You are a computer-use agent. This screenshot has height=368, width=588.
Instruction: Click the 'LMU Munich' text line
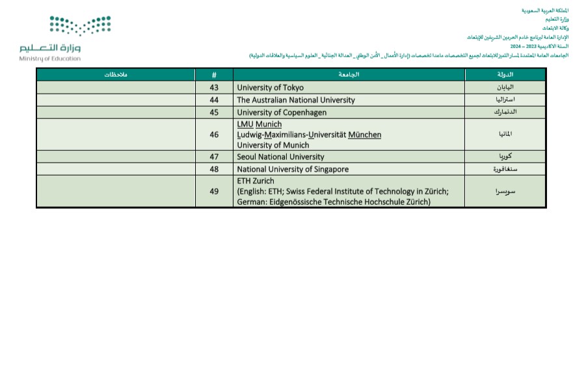(259, 124)
